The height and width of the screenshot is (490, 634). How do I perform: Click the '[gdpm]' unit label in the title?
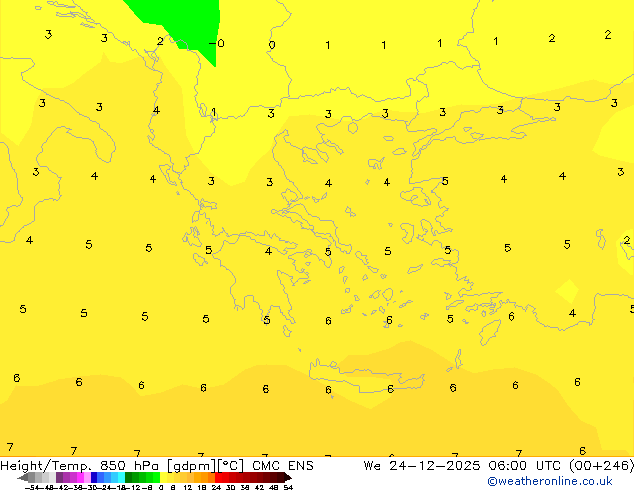pos(192,466)
